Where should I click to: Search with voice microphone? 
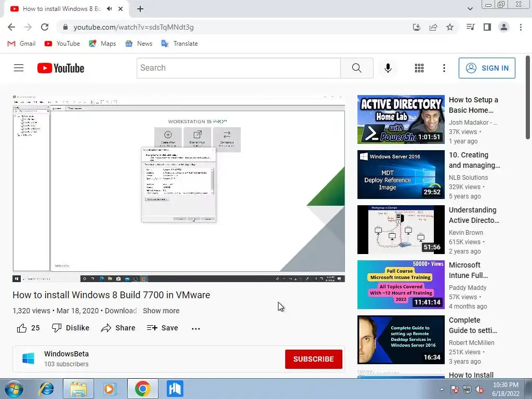coord(388,68)
